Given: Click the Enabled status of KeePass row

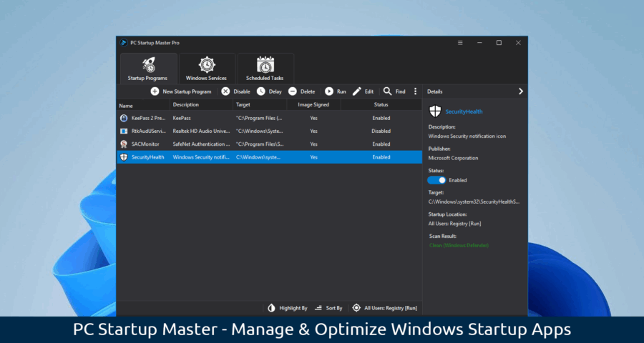Looking at the screenshot, I should click(x=381, y=118).
